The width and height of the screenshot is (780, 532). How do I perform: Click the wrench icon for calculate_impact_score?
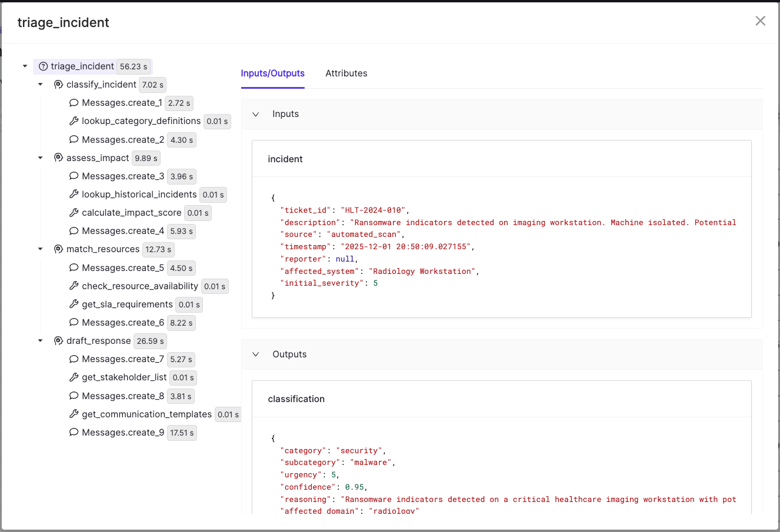74,213
